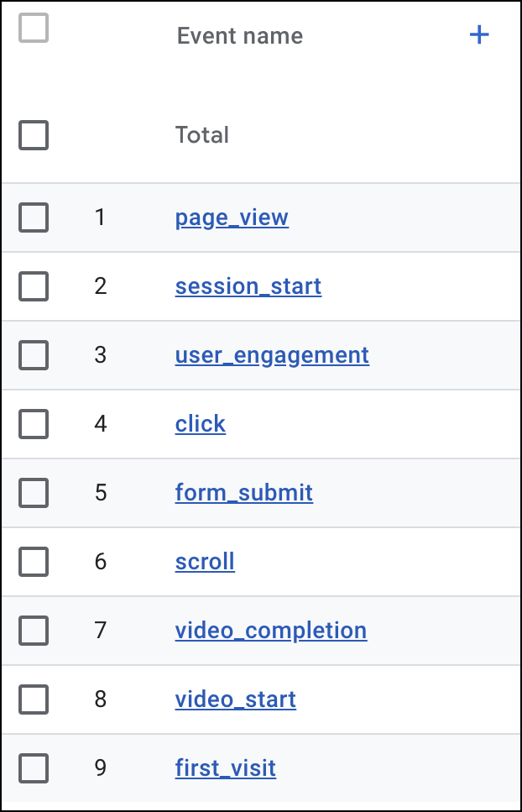
Task: Open the click event link
Action: 201,424
